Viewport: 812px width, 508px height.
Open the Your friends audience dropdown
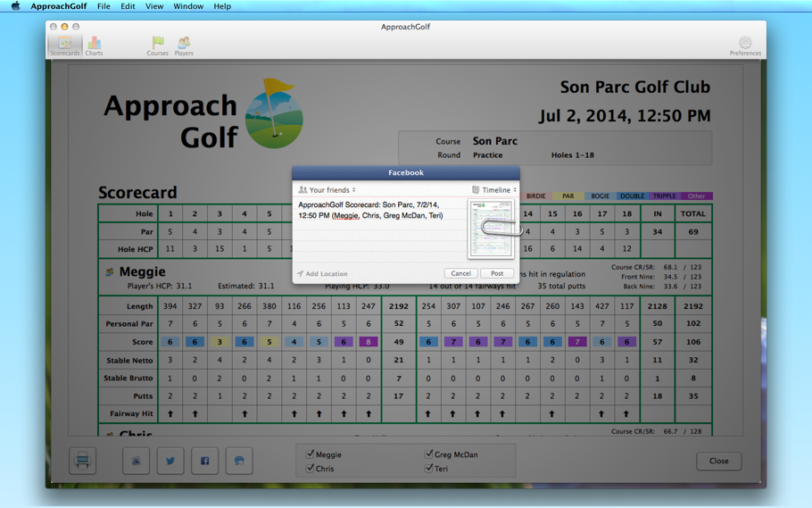[327, 190]
